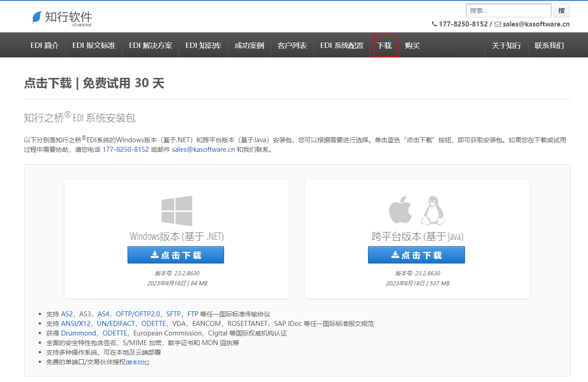The height and width of the screenshot is (382, 588).
Task: Download the cross-platform Java installer
Action: click(x=416, y=255)
